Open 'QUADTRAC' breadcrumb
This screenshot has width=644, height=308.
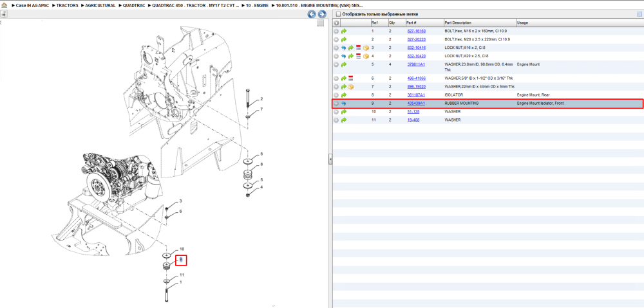pyautogui.click(x=134, y=6)
